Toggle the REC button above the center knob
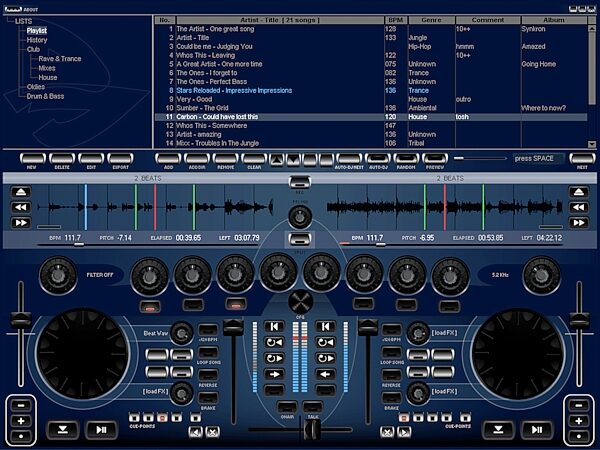600x450 pixels. click(x=300, y=182)
